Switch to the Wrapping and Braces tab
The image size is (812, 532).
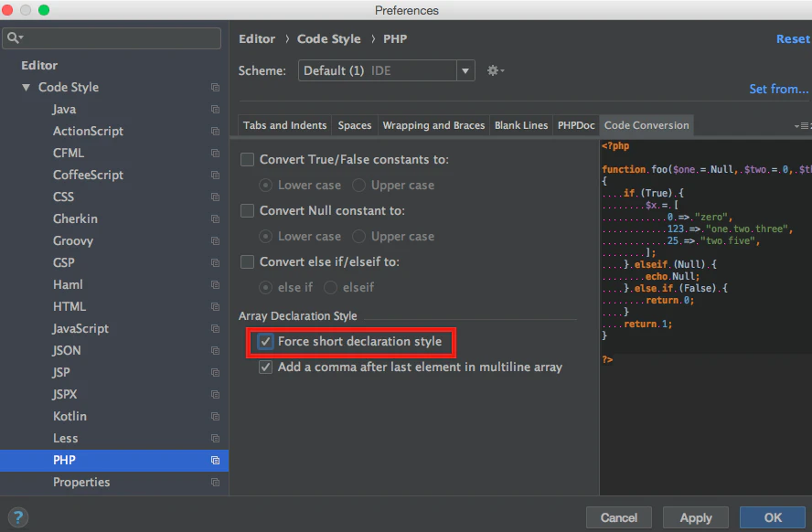[x=433, y=125]
